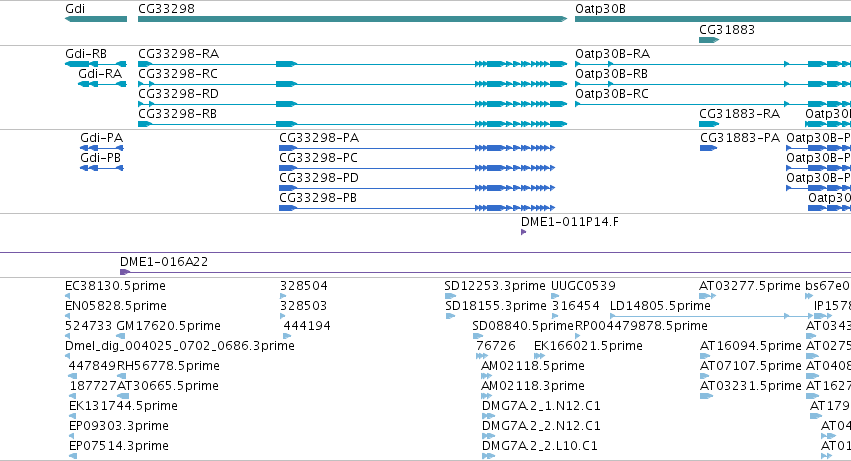
Task: Click the AT03277.5prime EST label
Action: 750,286
